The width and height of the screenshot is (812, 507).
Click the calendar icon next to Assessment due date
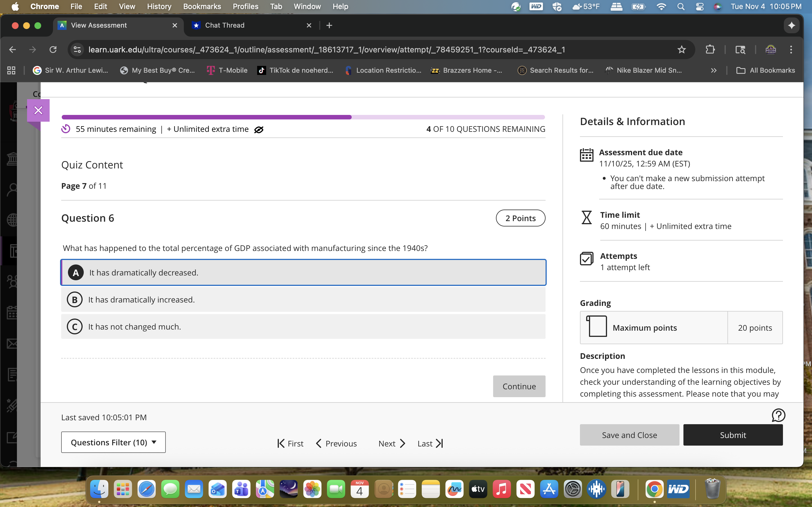coord(586,155)
